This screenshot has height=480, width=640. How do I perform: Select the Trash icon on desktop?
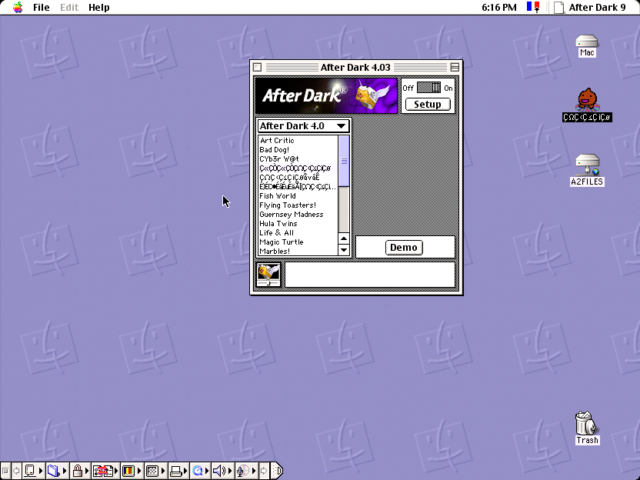pyautogui.click(x=587, y=428)
